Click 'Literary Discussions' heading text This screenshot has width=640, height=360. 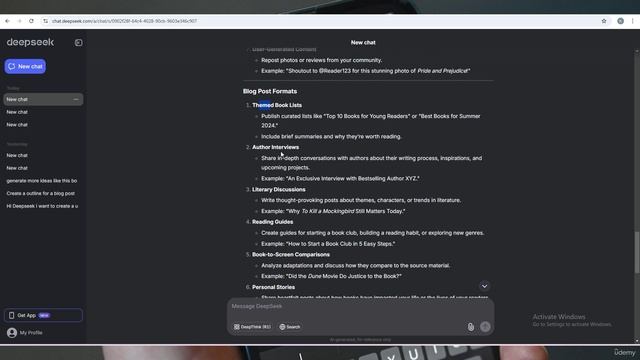click(x=279, y=189)
